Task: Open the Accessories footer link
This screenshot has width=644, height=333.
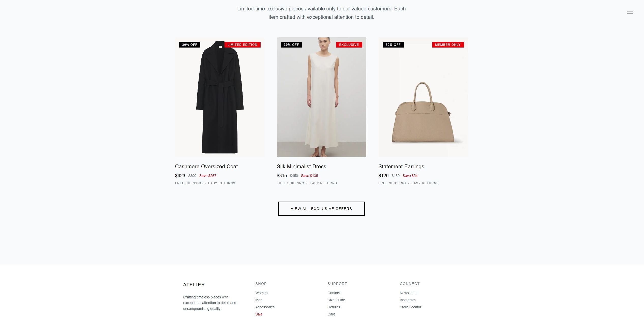Action: click(x=265, y=307)
